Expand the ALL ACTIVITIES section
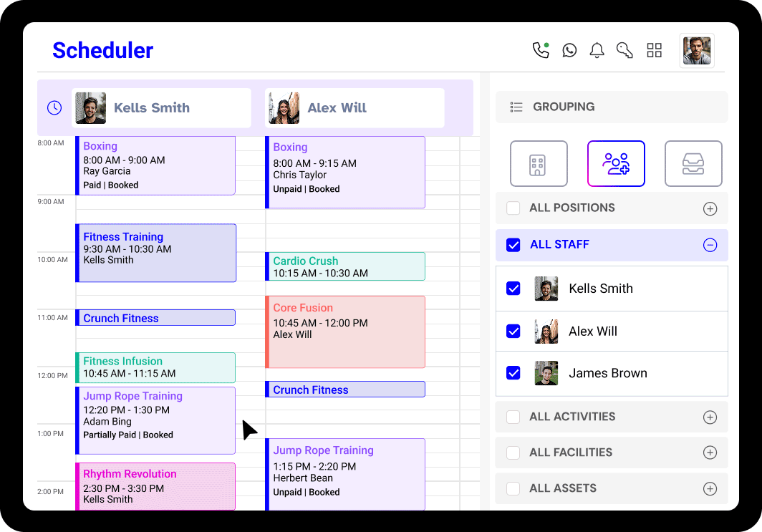Viewport: 762px width, 532px height. click(x=710, y=417)
